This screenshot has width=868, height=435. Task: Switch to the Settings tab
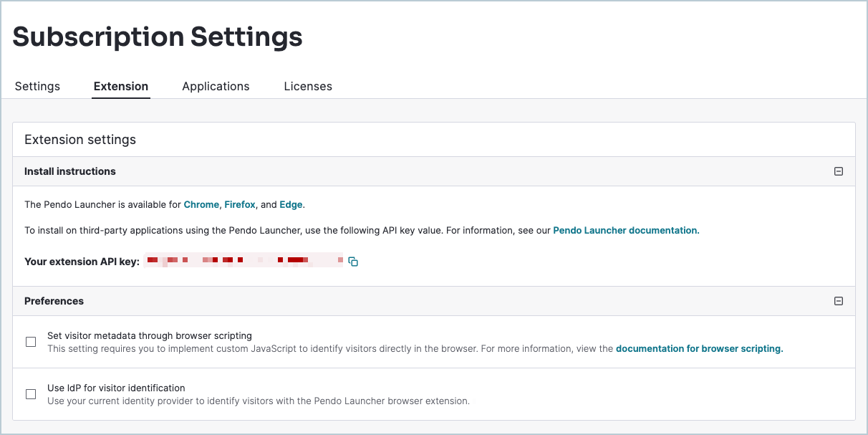[37, 86]
